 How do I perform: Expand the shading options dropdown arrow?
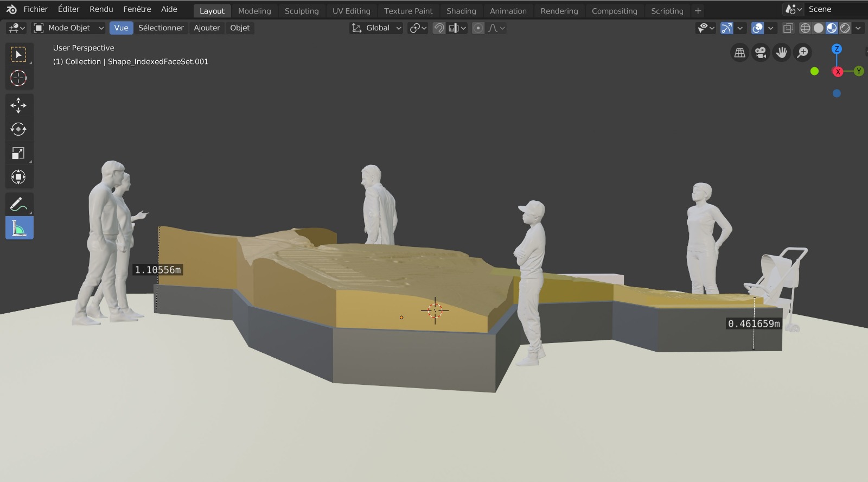(858, 28)
